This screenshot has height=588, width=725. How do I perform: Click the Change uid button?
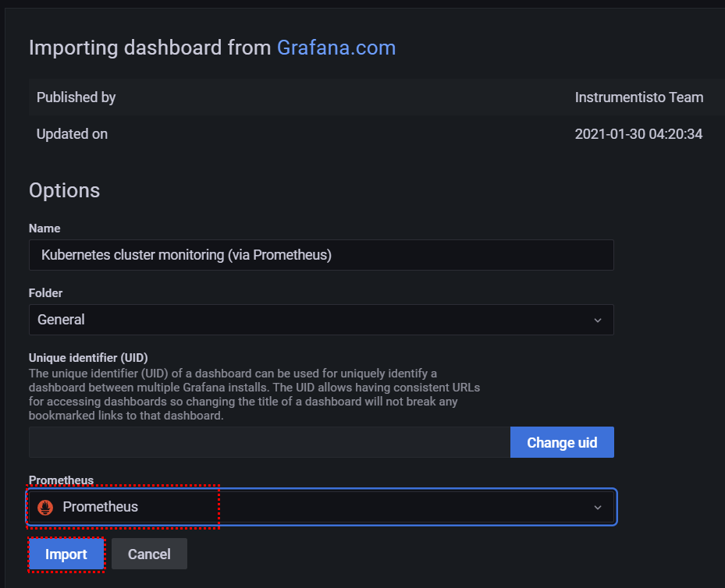(x=562, y=442)
